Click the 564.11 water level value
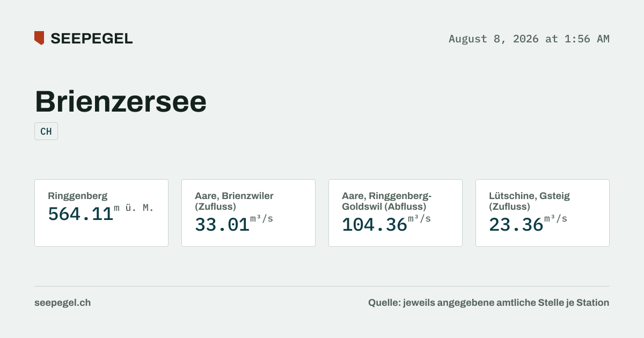The image size is (644, 338). coord(80,214)
